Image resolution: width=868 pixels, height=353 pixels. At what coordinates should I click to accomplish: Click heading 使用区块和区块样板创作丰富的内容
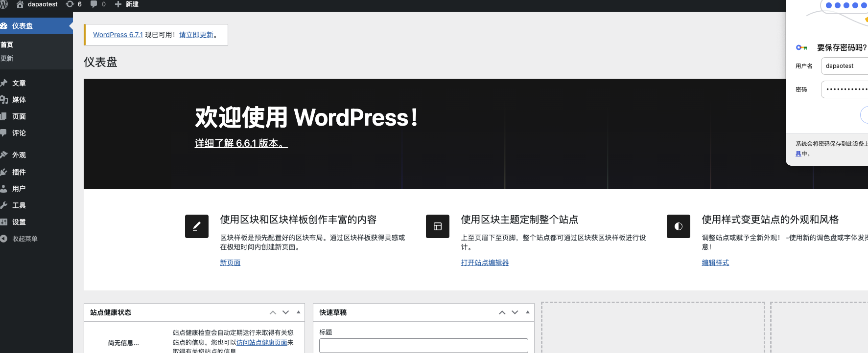298,220
